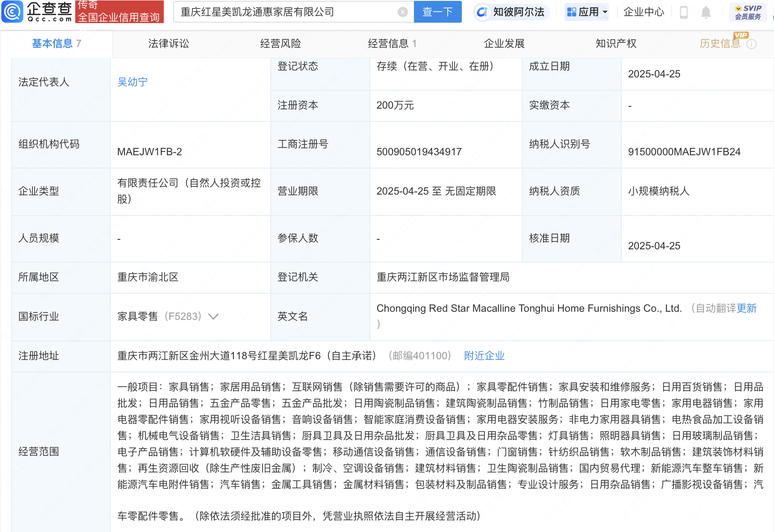Expand the 家具零售 industry chevron
This screenshot has width=774, height=532.
coord(213,316)
